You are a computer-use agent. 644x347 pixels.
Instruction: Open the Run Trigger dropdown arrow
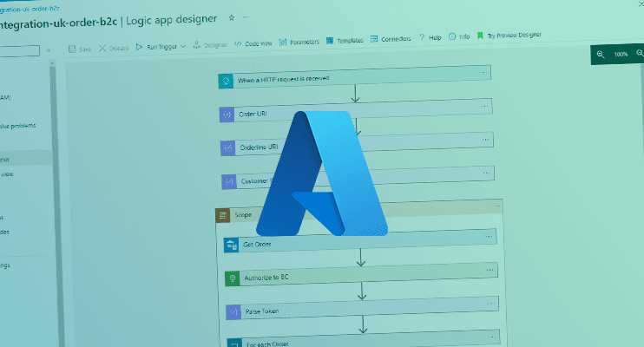point(183,46)
